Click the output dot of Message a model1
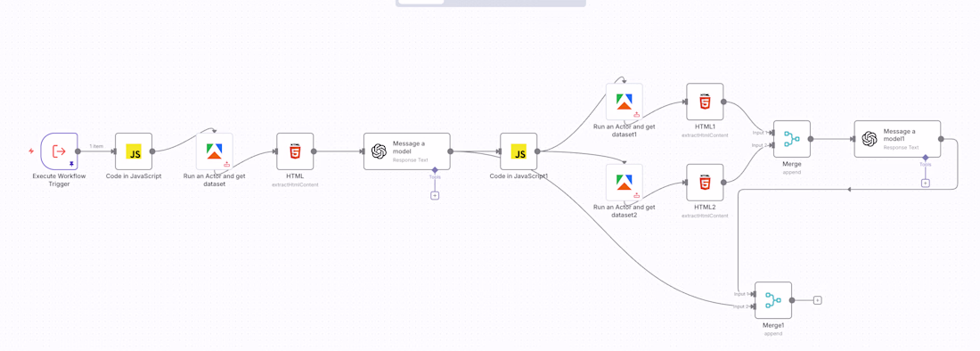 coord(941,139)
